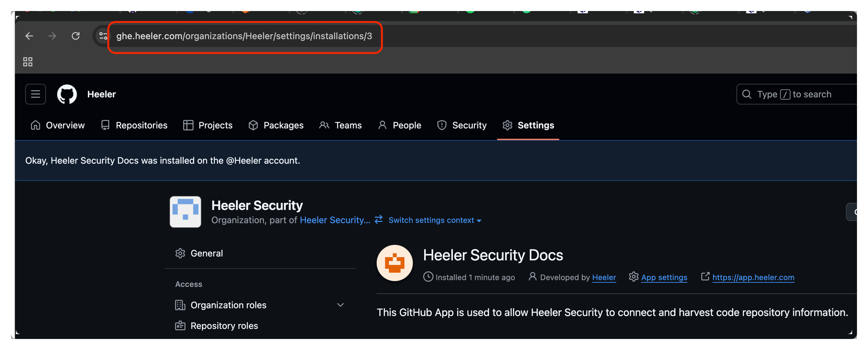Click the external link icon beside app URL
Viewport: 868px width, 350px height.
coord(705,276)
